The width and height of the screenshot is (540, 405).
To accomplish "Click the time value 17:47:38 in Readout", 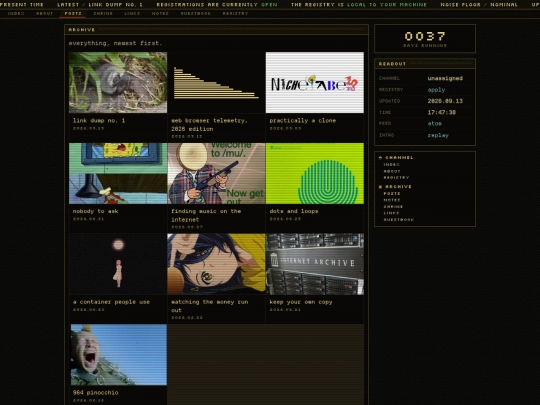I will pyautogui.click(x=442, y=113).
